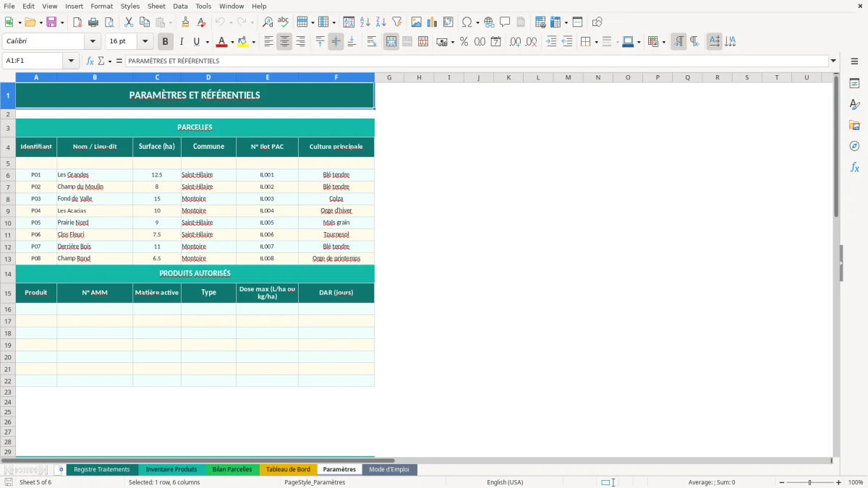Cut the selection with scissors icon

point(128,22)
